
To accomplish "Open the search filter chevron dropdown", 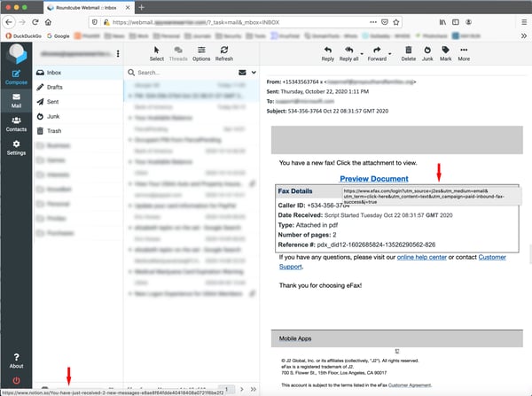I will 253,72.
